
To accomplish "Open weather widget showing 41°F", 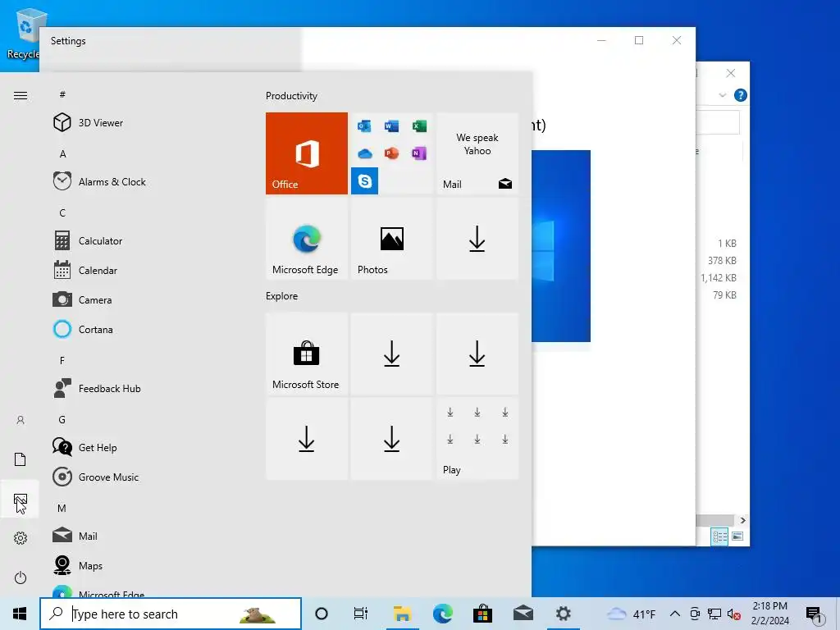I will (x=631, y=614).
